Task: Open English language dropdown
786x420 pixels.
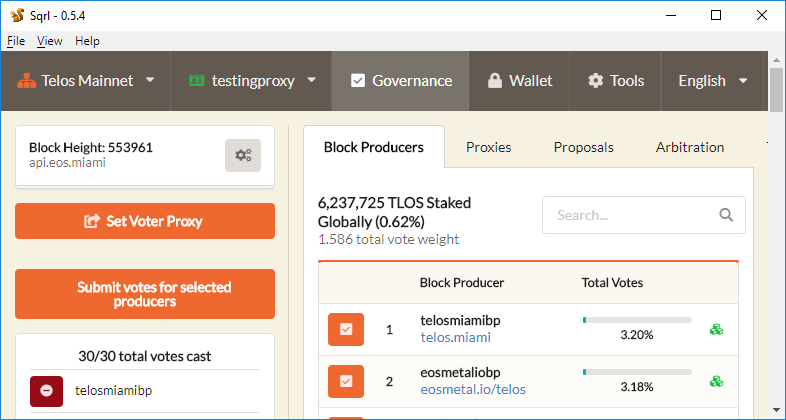Action: pos(713,81)
